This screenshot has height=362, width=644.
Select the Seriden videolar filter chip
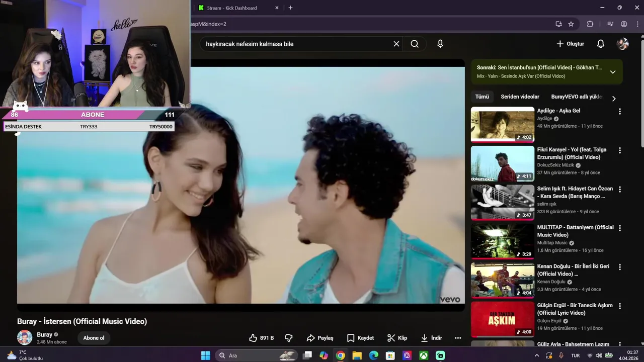tap(520, 97)
